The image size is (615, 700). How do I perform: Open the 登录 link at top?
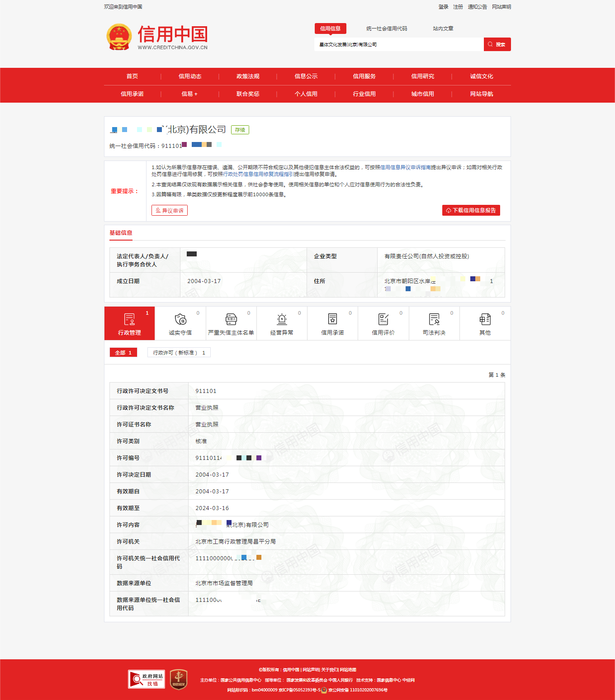(443, 7)
